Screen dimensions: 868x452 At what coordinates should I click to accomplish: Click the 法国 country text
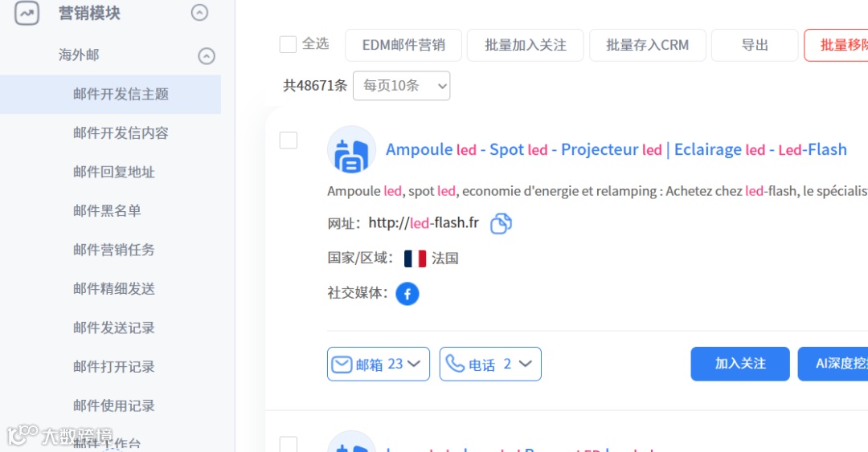click(x=445, y=259)
